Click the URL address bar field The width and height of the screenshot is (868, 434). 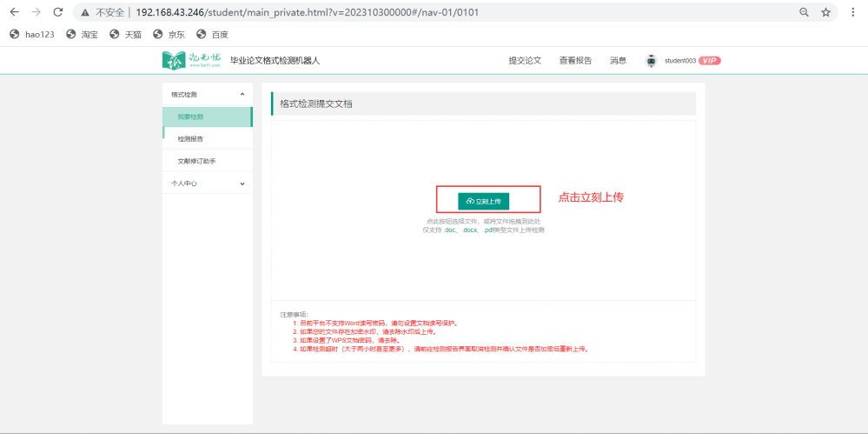[434, 12]
